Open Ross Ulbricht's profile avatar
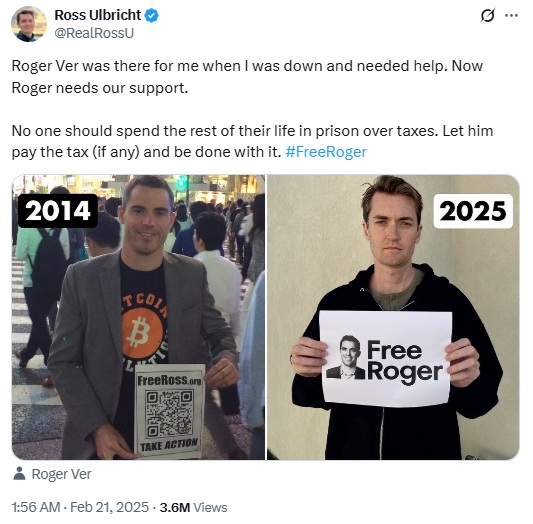The height and width of the screenshot is (524, 533). (29, 24)
